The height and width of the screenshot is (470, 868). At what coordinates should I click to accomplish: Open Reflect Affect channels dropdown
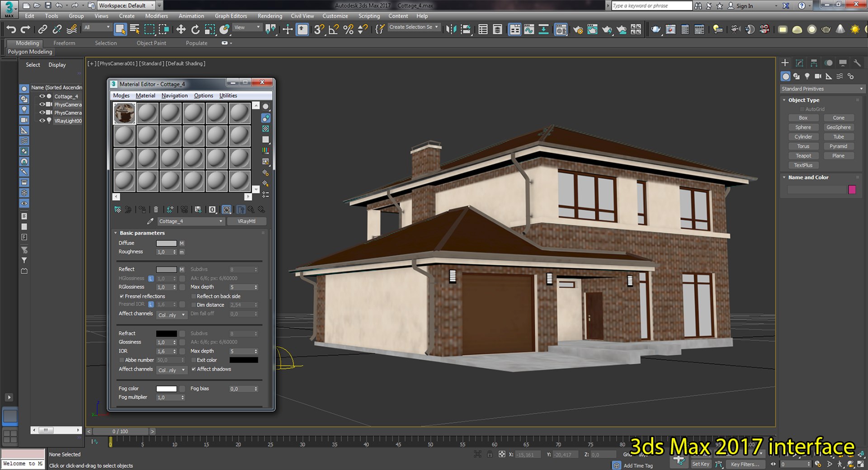(172, 315)
